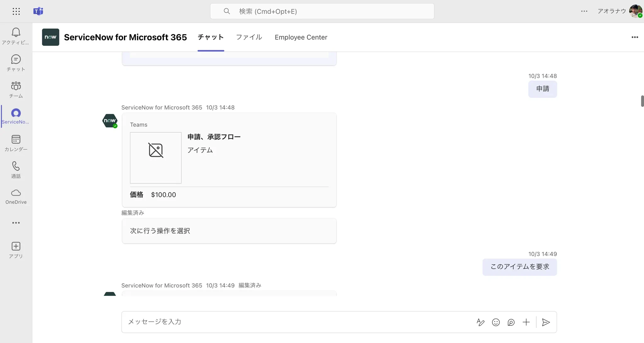Click the アイテム description text

click(x=200, y=150)
